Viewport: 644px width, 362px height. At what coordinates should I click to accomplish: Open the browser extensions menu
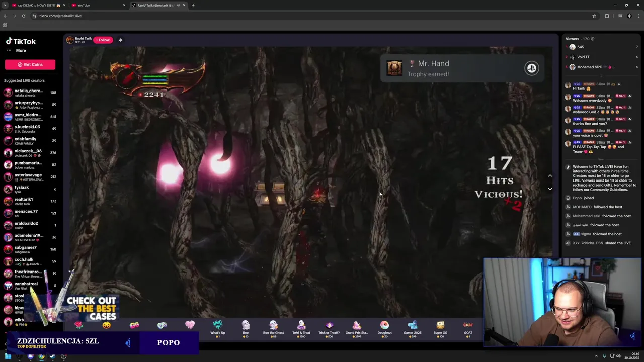pyautogui.click(x=607, y=16)
